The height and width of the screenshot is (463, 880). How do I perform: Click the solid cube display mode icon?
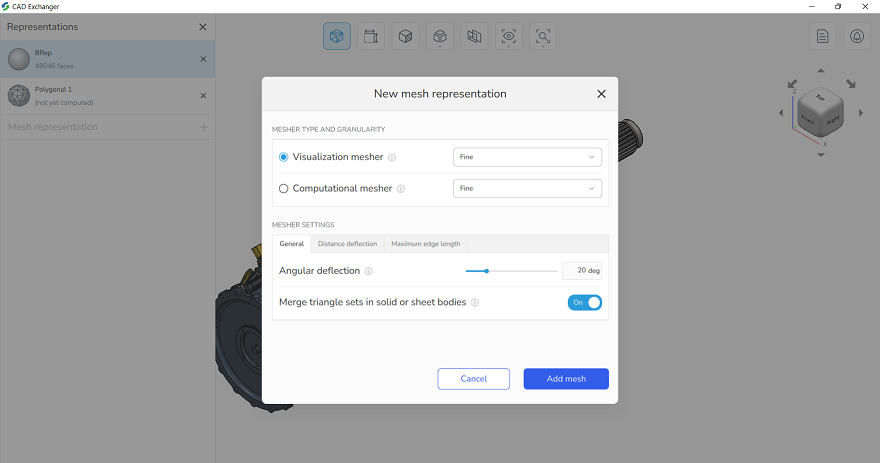click(x=406, y=36)
